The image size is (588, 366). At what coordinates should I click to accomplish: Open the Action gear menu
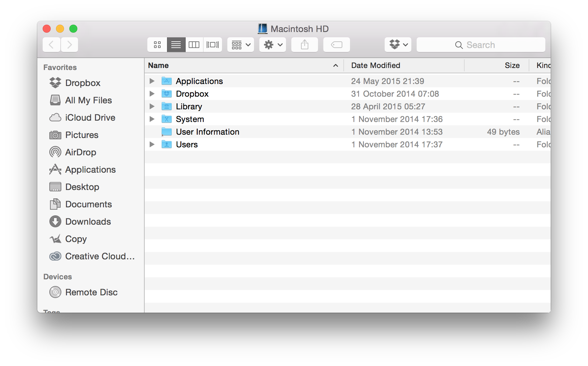coord(273,45)
